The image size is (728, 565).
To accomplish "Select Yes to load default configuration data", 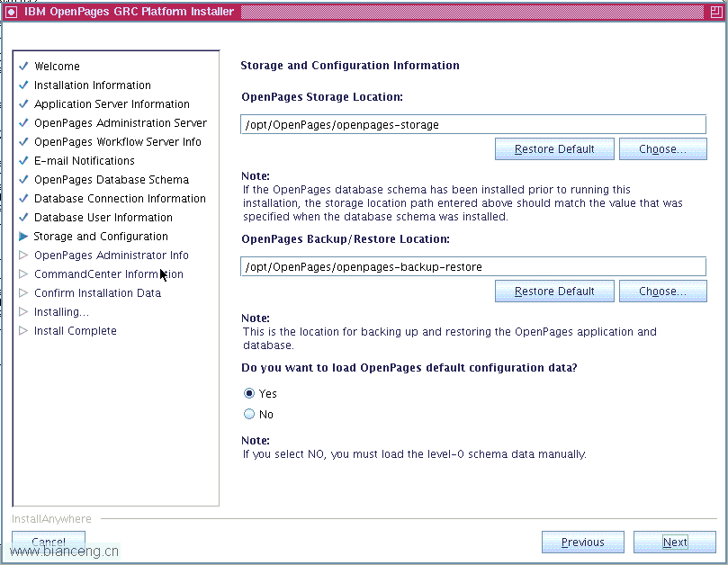I will pos(249,393).
